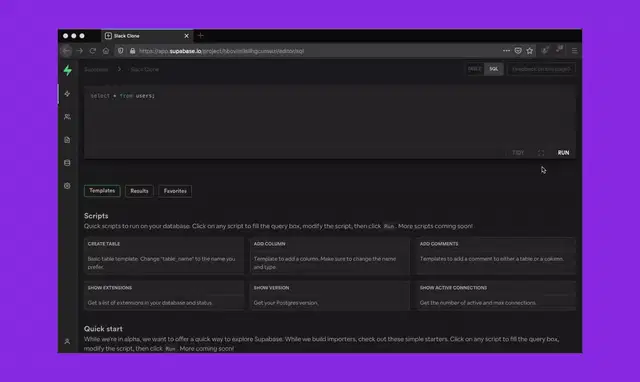Switch to the Table view toggle

coord(474,69)
